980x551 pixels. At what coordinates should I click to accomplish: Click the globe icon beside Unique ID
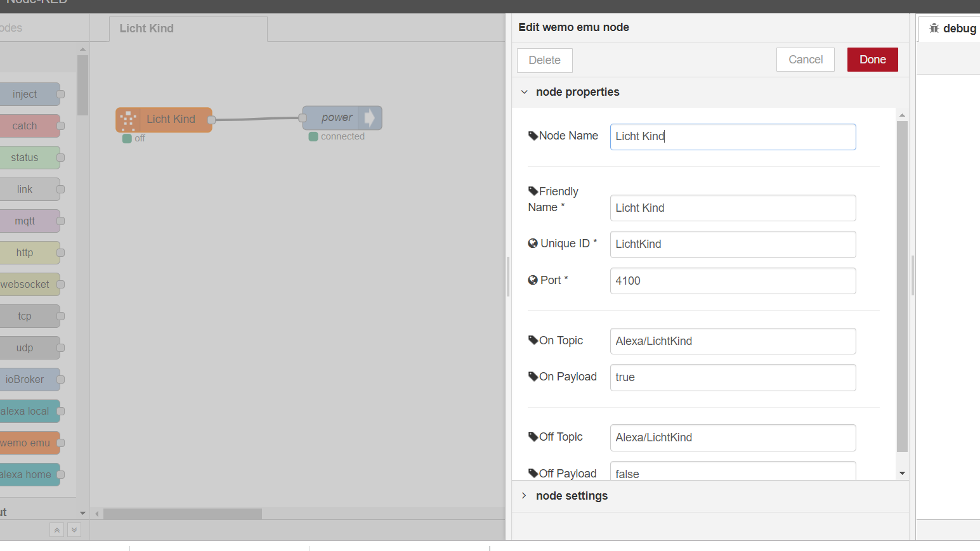pyautogui.click(x=533, y=243)
